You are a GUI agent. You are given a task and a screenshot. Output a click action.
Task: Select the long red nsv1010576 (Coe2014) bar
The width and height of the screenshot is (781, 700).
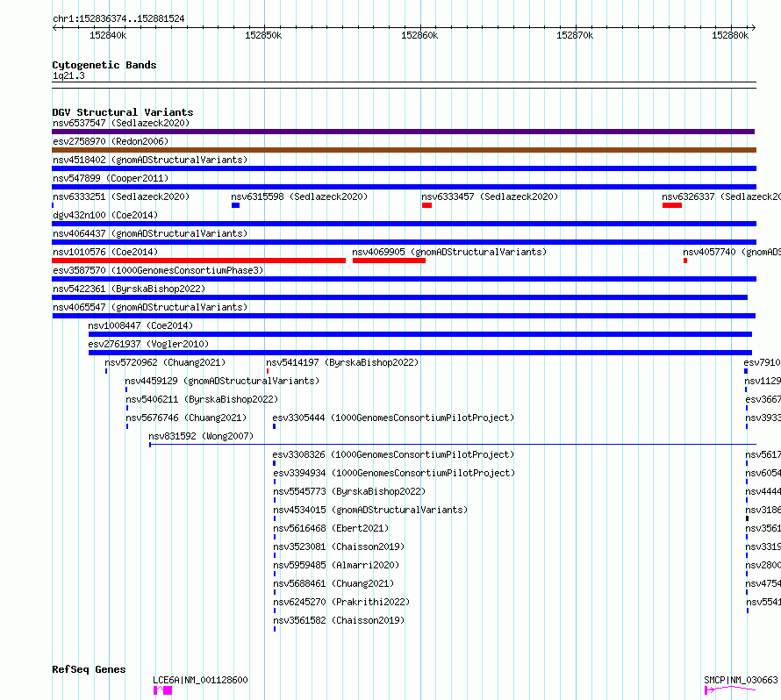(x=198, y=261)
